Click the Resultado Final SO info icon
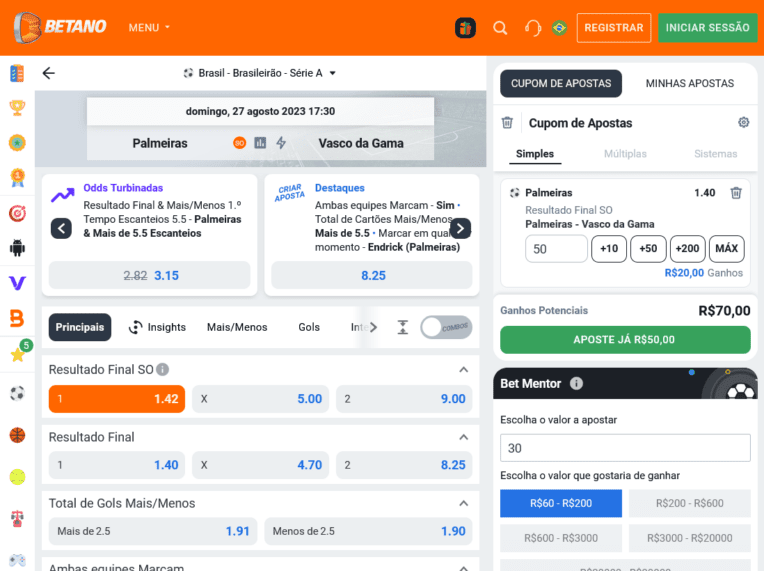Viewport: 764px width, 571px height. [163, 370]
